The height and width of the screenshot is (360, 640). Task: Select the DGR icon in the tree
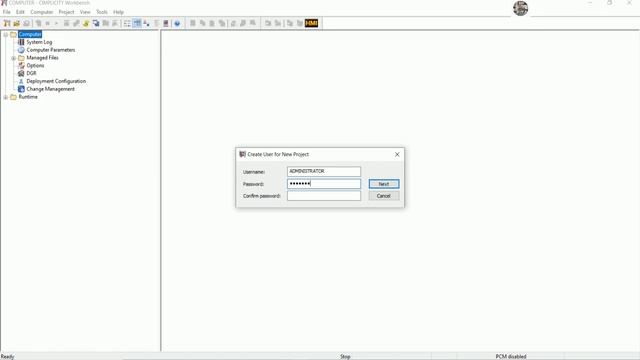coord(21,73)
